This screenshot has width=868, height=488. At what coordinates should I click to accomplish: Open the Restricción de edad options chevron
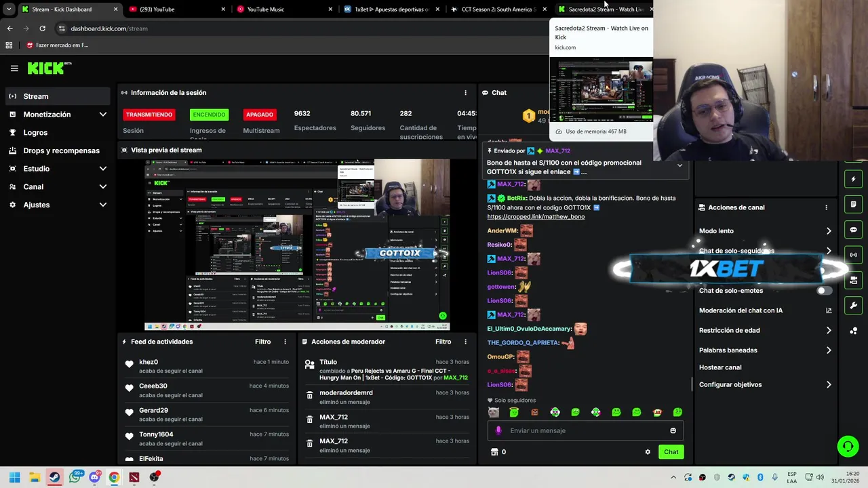click(829, 331)
